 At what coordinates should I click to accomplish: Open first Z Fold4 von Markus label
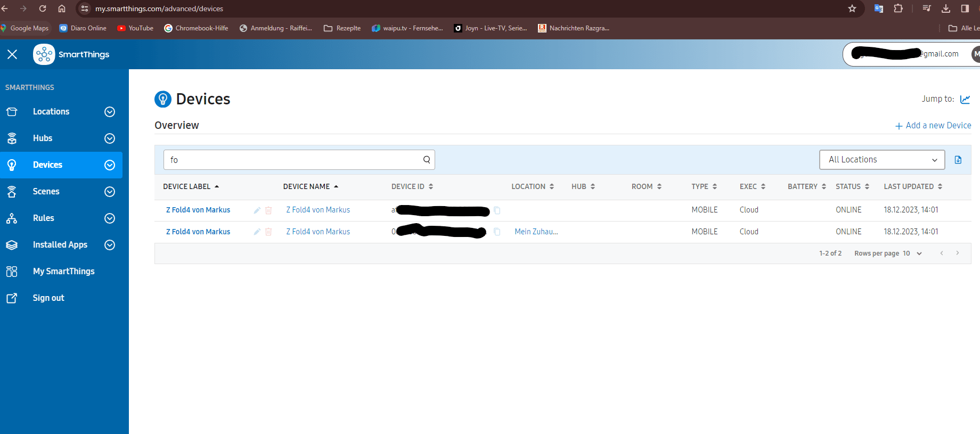[x=198, y=210]
